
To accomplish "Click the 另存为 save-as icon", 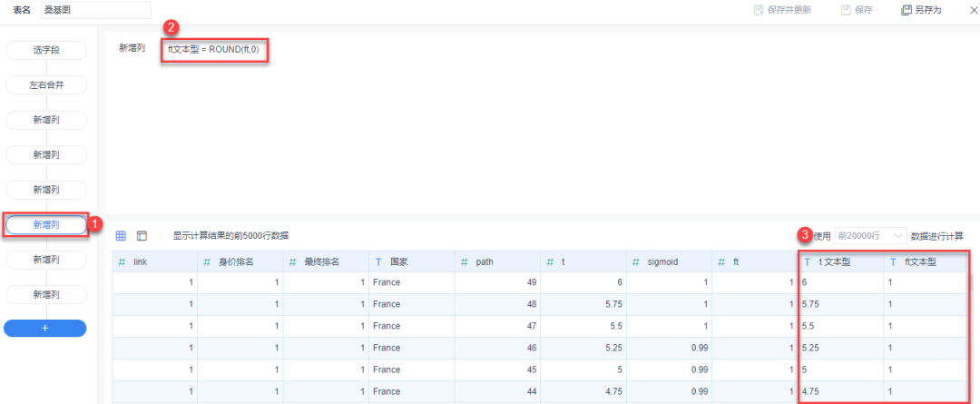I will point(906,10).
